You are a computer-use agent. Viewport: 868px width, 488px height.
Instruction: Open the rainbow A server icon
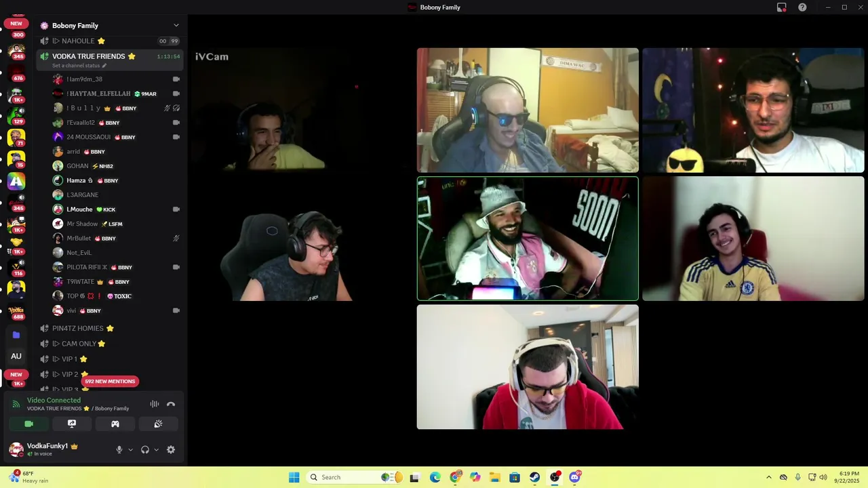(x=16, y=181)
